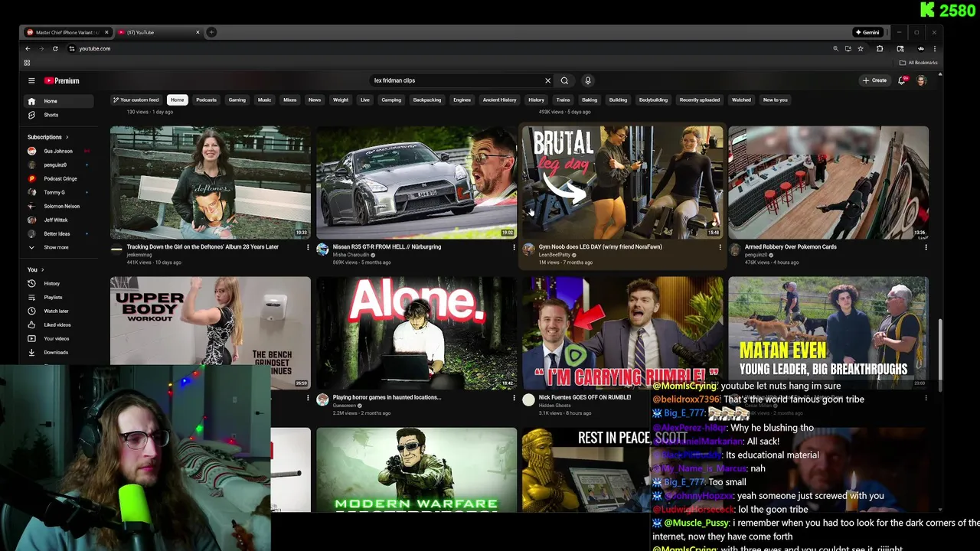Open a new browser tab with plus
The image size is (980, 551).
click(x=211, y=32)
